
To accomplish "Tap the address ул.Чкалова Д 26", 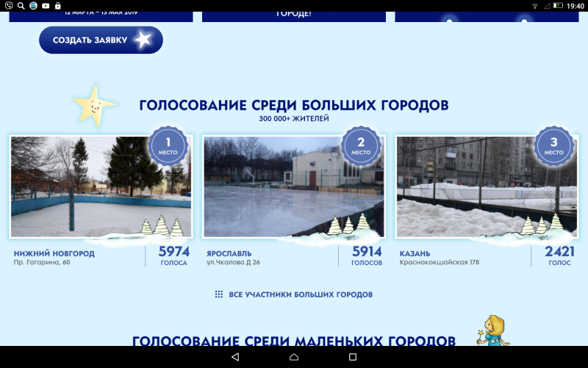I will (233, 262).
